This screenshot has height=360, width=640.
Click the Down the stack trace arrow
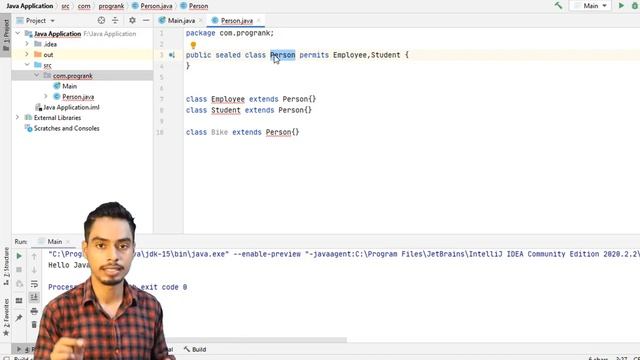click(x=34, y=270)
